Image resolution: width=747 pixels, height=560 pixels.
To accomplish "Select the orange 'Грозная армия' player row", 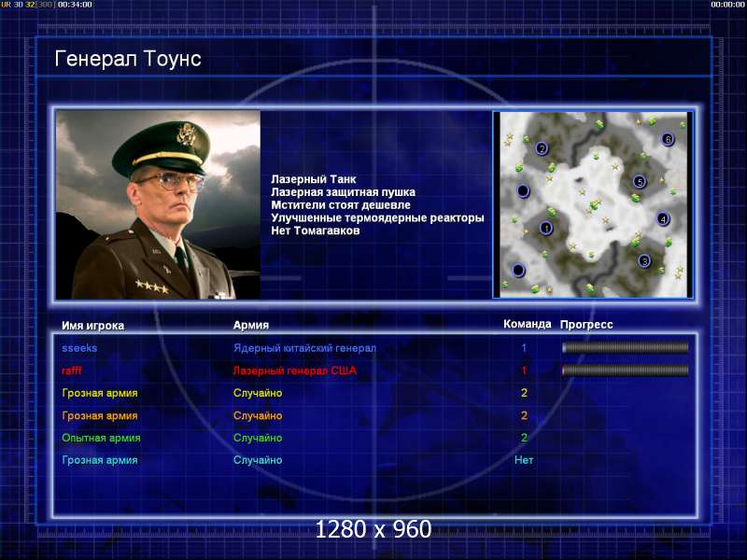I will pos(100,415).
